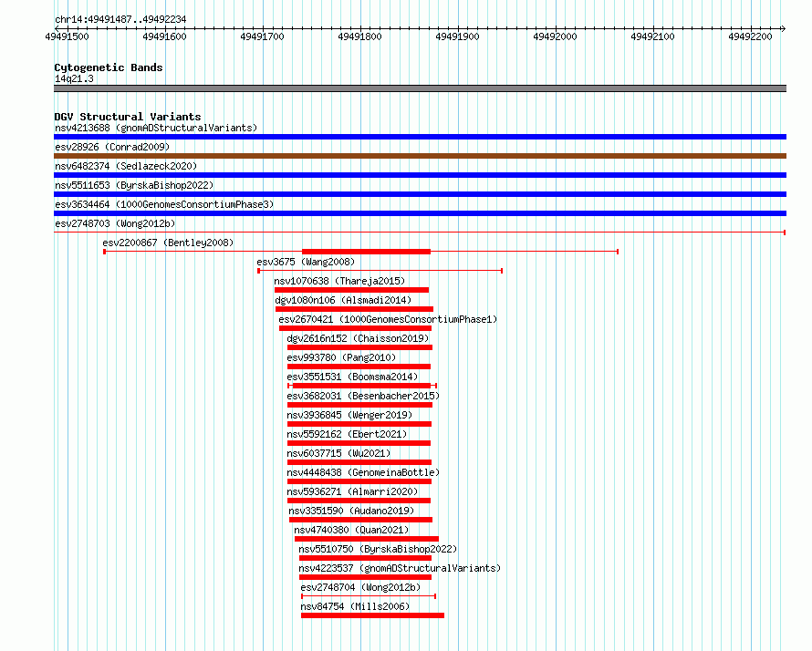The width and height of the screenshot is (812, 651).
Task: Click the red bar under nsv84754 Mills2006
Action: pyautogui.click(x=372, y=615)
